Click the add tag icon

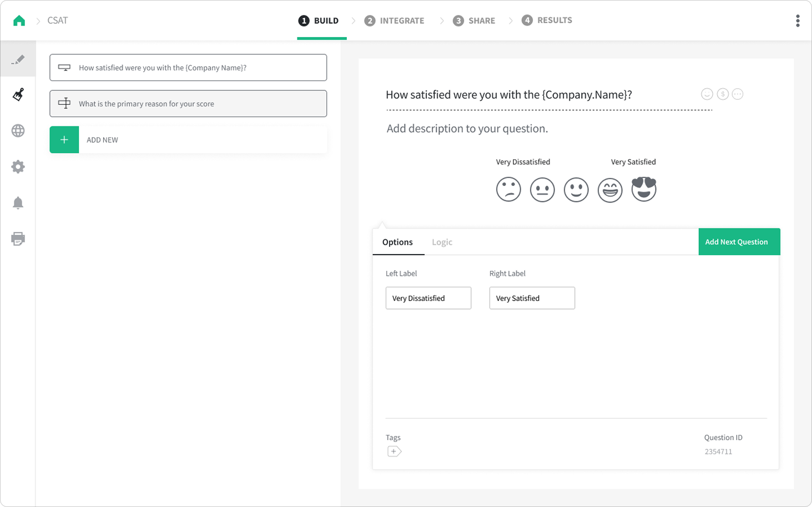pyautogui.click(x=394, y=452)
